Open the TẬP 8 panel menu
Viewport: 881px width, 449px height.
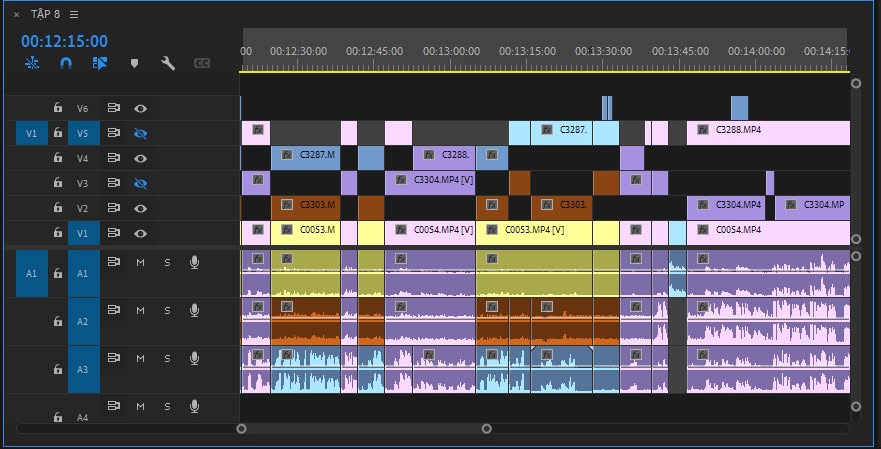pyautogui.click(x=74, y=14)
